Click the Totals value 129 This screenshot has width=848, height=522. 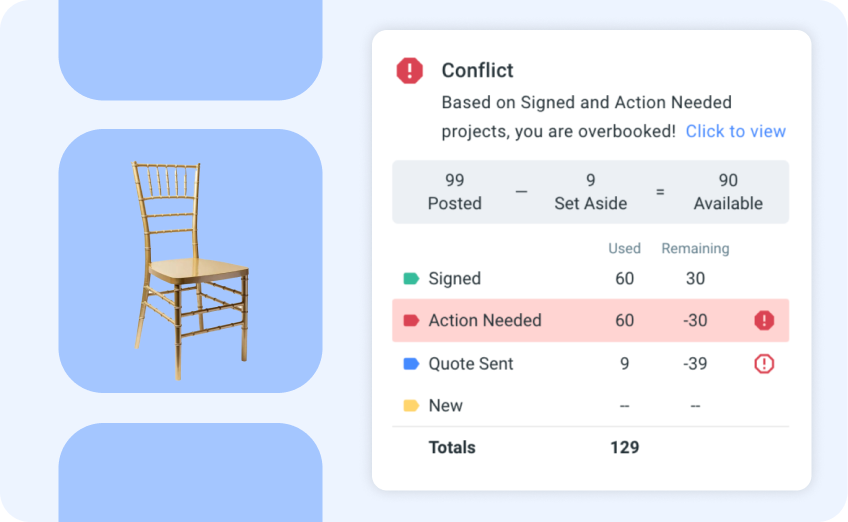624,448
